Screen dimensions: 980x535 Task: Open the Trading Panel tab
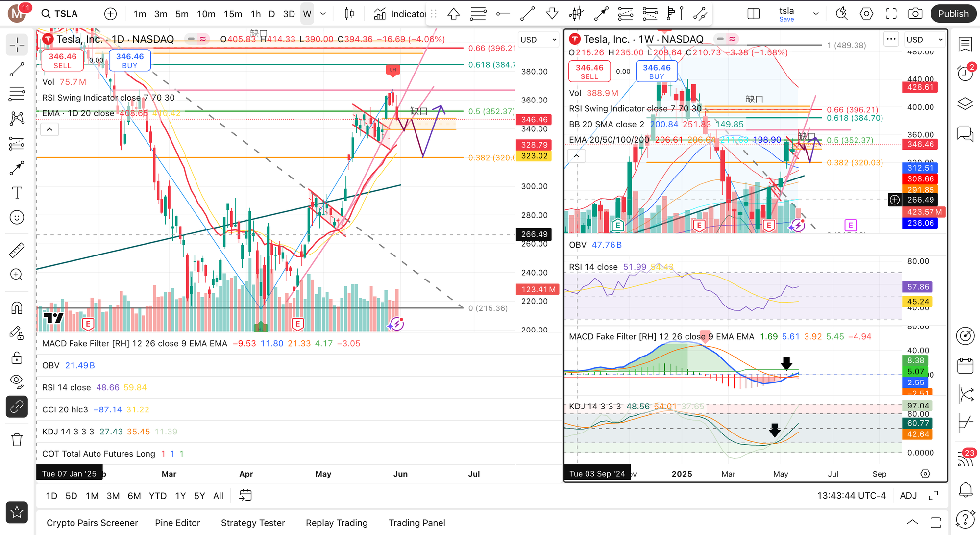click(x=417, y=523)
